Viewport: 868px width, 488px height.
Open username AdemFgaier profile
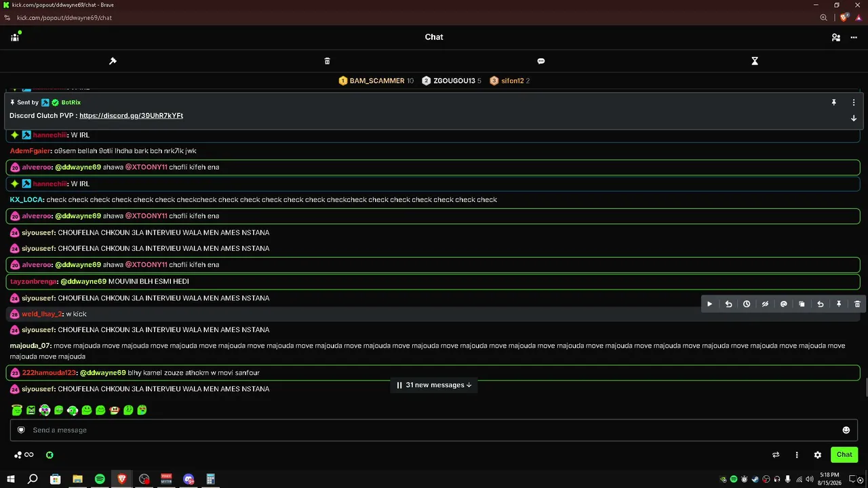31,151
